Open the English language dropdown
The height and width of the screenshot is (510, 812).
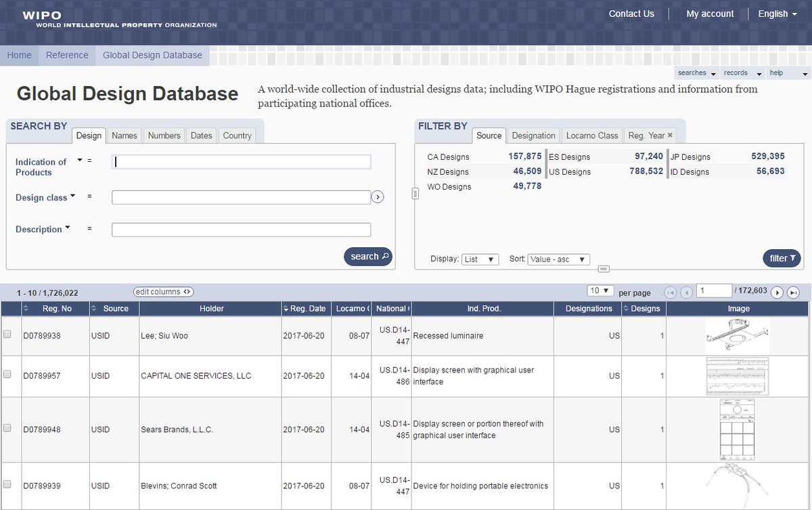[777, 14]
